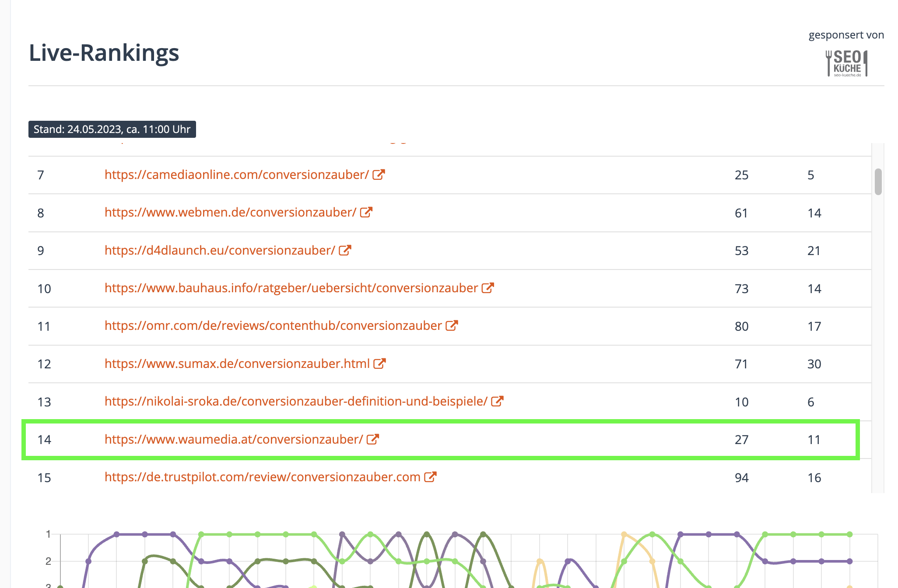Click the final purple chart point at rank 2

coord(850,561)
